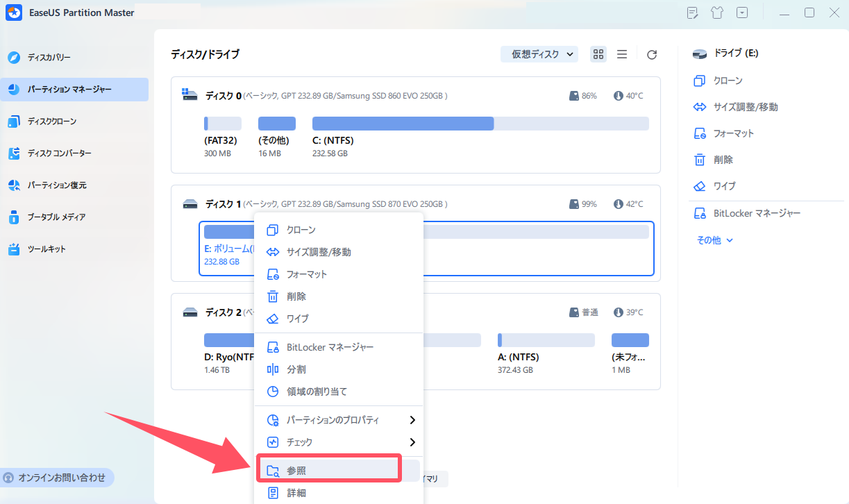Open the 仮想ディスク dropdown

(539, 54)
